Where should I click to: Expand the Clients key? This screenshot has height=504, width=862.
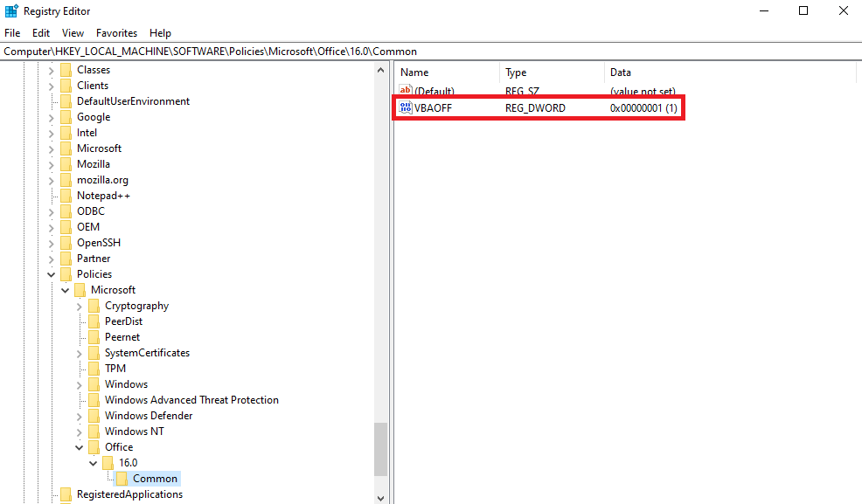click(x=51, y=86)
